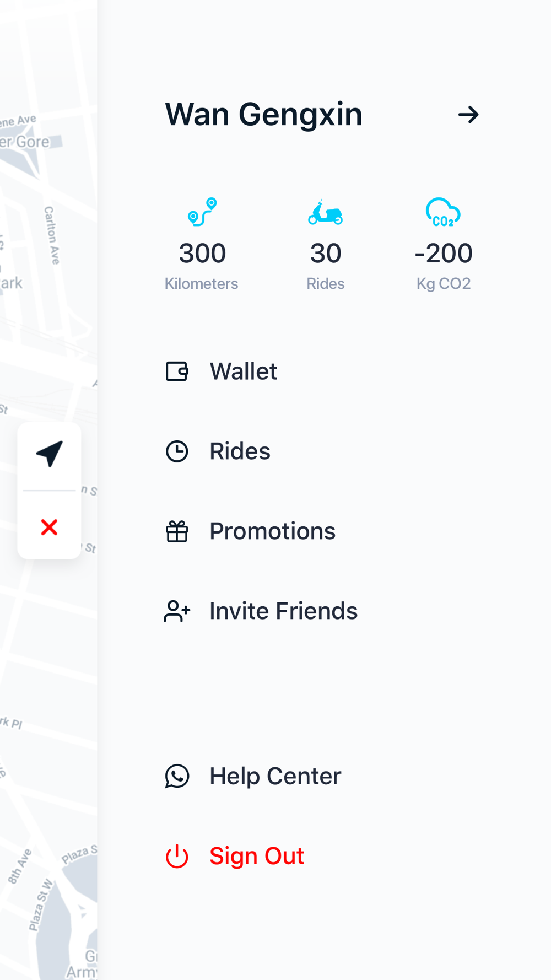Sign out using the red text
The width and height of the screenshot is (551, 980).
pos(257,856)
